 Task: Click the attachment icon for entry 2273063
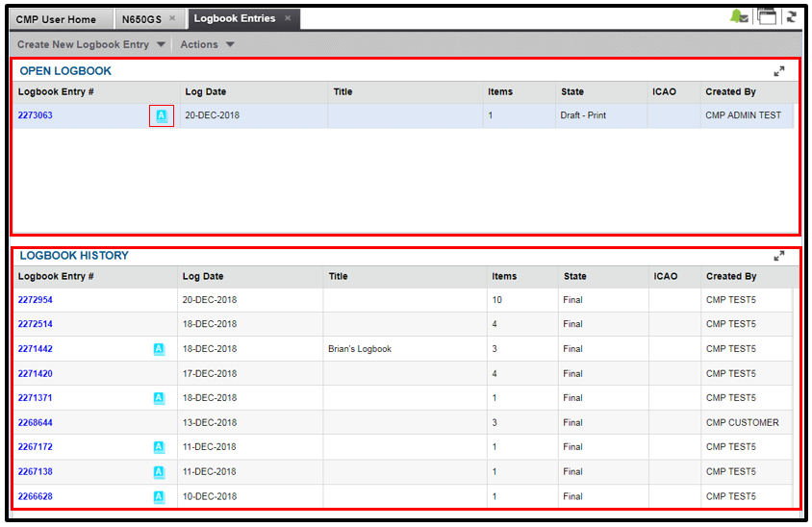point(162,115)
